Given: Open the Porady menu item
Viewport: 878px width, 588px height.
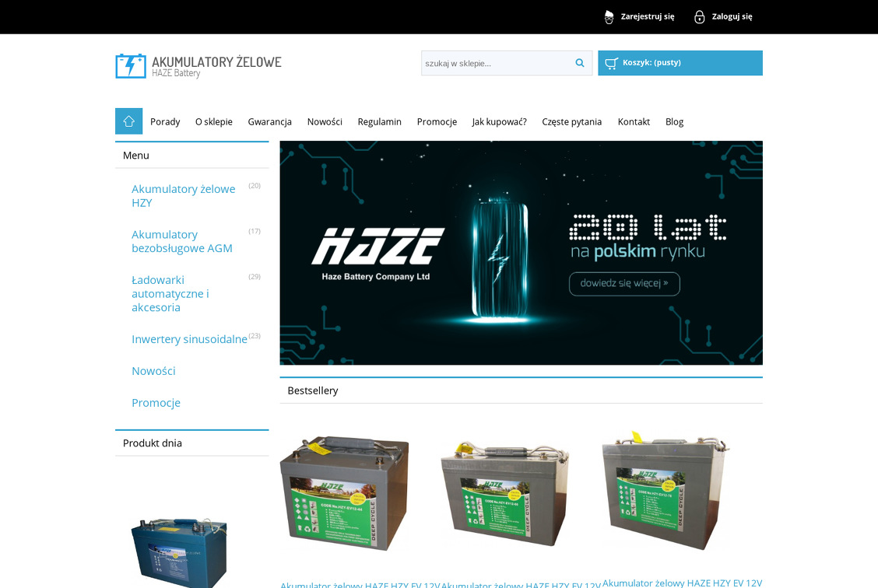Looking at the screenshot, I should [165, 122].
